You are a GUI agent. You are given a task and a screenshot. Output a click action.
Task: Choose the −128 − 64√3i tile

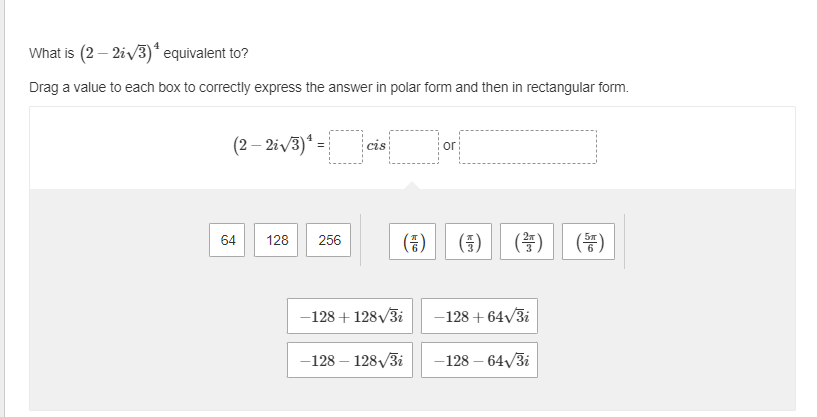click(479, 360)
